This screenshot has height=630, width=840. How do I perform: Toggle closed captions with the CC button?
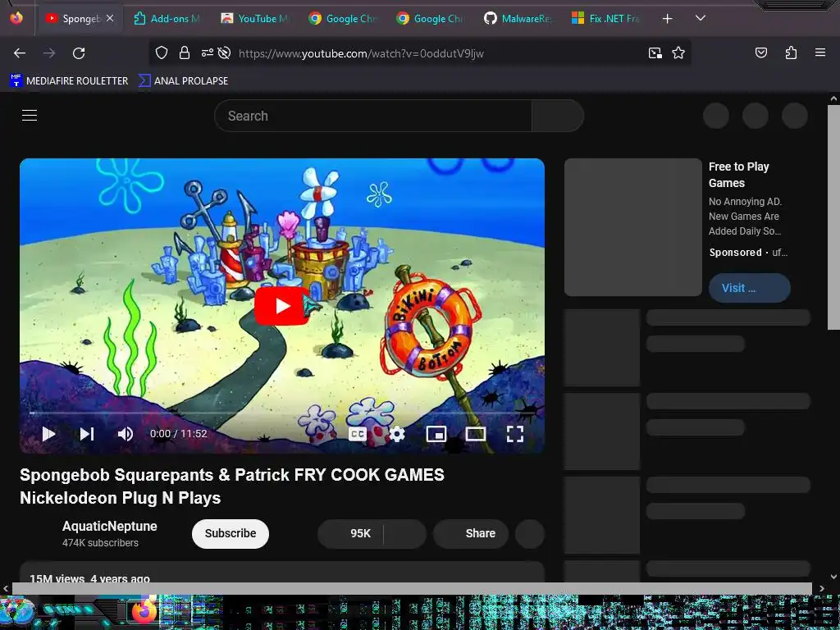pos(358,434)
